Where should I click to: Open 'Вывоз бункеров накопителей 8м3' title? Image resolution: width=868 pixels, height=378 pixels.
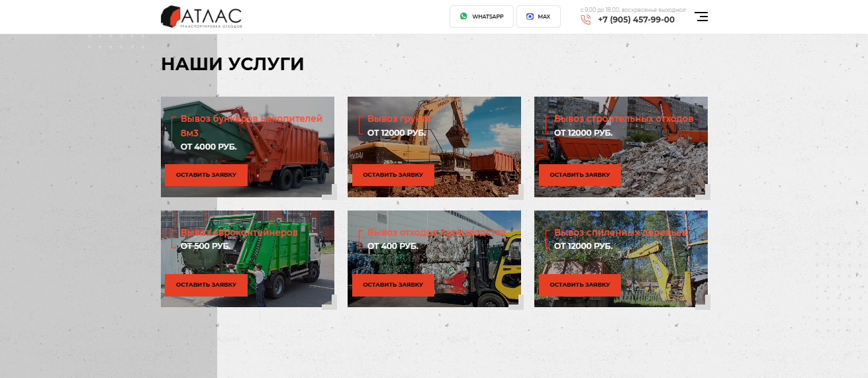(252, 126)
